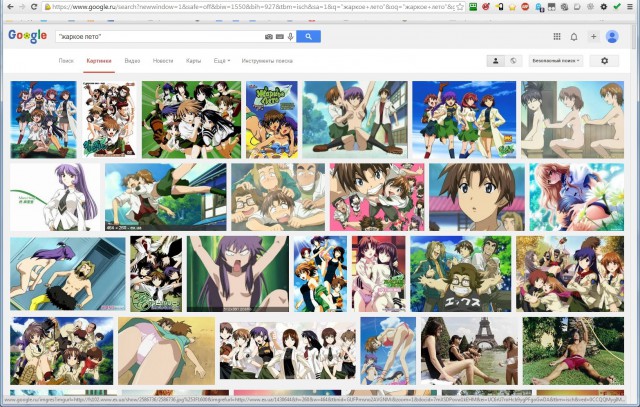
Task: Click the red round extension icon
Action: tap(486, 7)
